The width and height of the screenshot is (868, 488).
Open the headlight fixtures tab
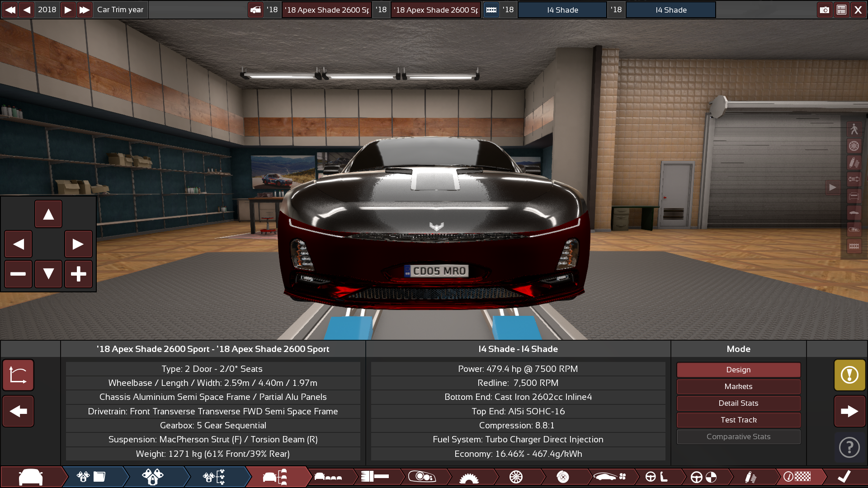(422, 477)
